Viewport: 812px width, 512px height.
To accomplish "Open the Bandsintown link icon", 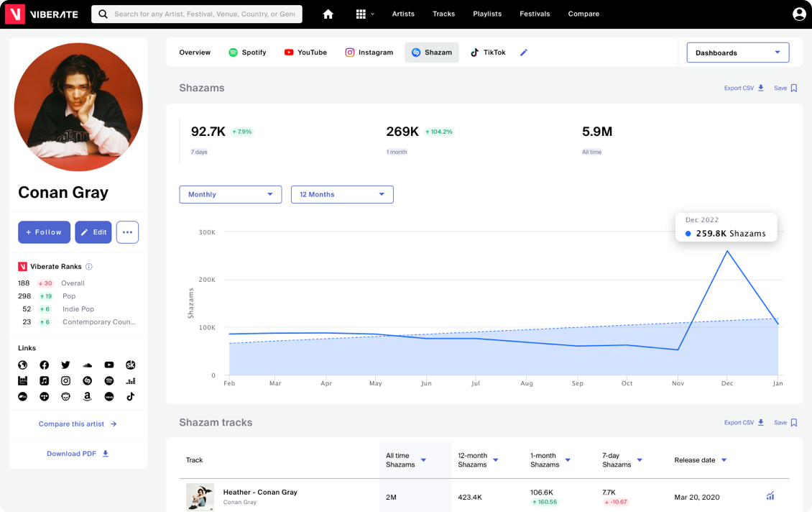I will coord(23,381).
